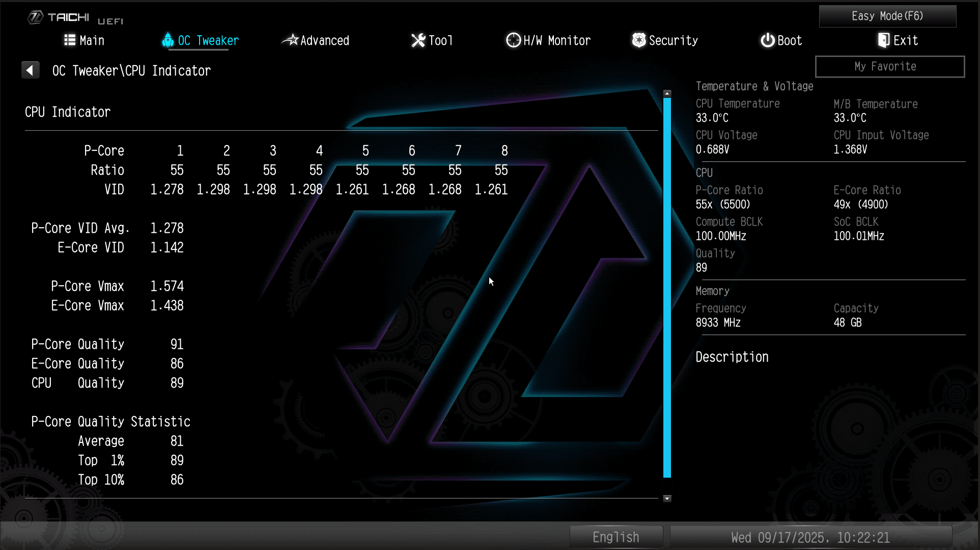Click the Security shield icon
This screenshot has width=980, height=550.
pyautogui.click(x=638, y=40)
